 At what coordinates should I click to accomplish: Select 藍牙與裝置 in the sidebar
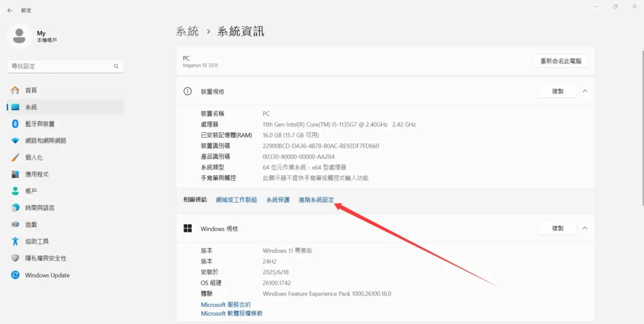point(65,124)
